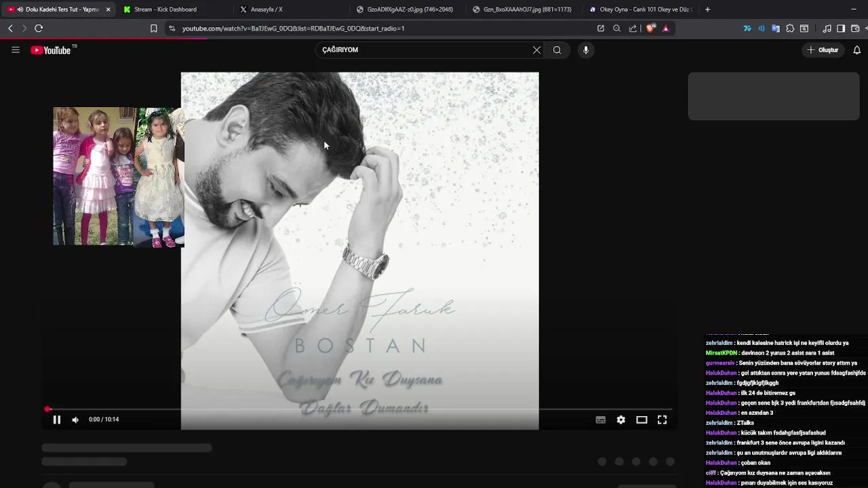Image resolution: width=868 pixels, height=488 pixels.
Task: Open the video player settings gear
Action: click(x=620, y=420)
